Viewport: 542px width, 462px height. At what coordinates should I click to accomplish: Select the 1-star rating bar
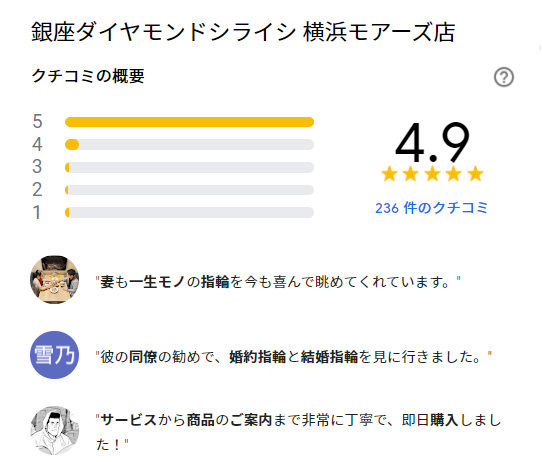(x=189, y=213)
